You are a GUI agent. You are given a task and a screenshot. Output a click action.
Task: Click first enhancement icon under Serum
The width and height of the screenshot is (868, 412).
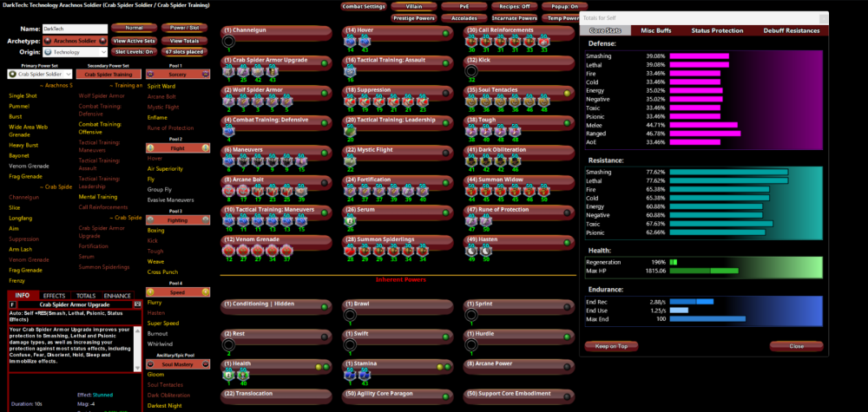350,219
